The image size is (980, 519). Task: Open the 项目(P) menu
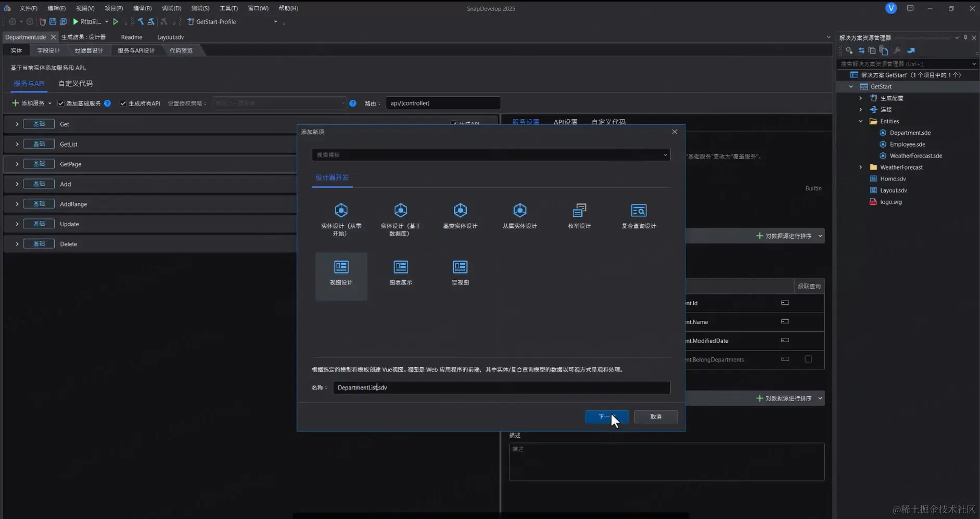point(113,8)
